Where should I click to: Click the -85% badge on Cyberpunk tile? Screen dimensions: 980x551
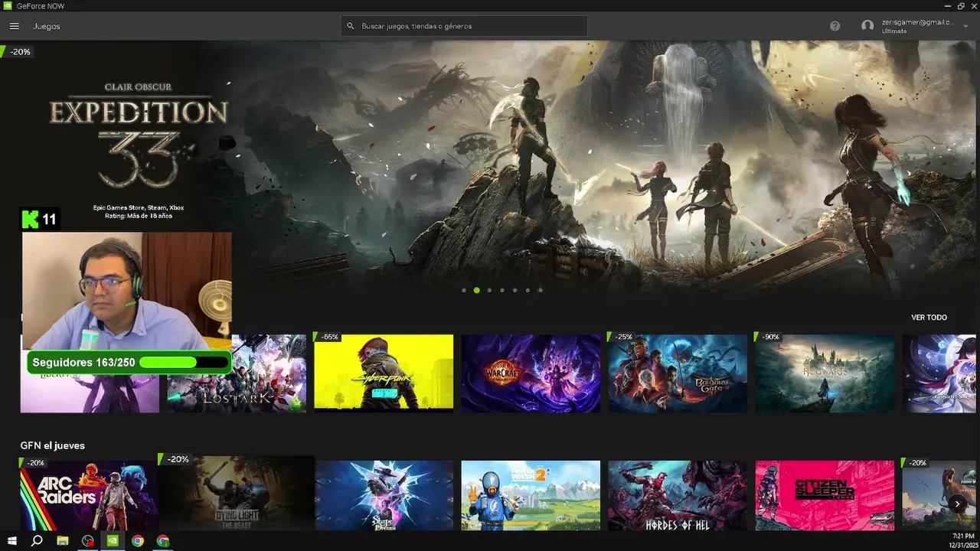pyautogui.click(x=328, y=337)
